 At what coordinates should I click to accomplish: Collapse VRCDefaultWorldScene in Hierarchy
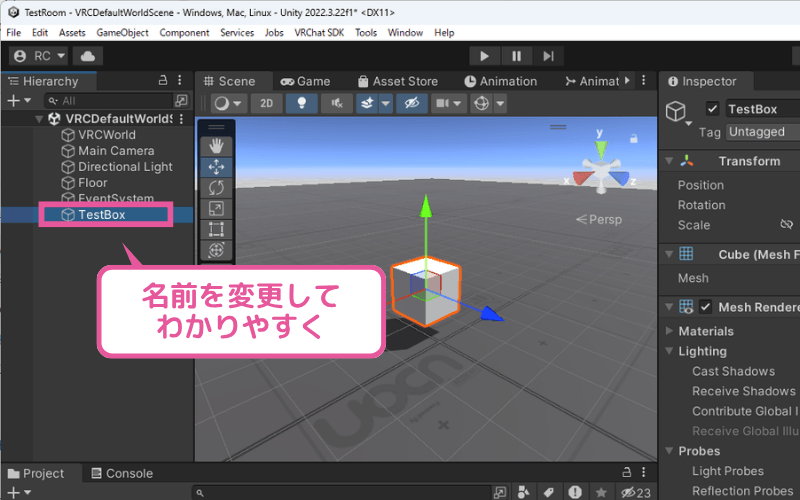coord(39,119)
